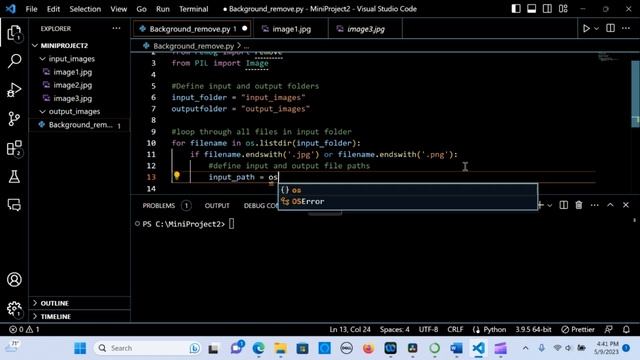The width and height of the screenshot is (640, 360).
Task: Open terminal panel more actions
Action: (x=594, y=205)
